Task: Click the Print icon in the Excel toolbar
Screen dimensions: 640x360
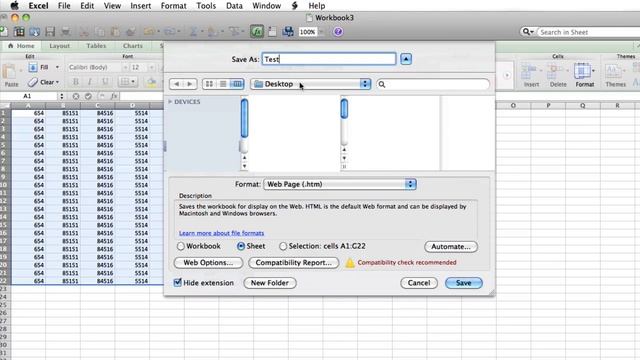Action: pyautogui.click(x=65, y=31)
